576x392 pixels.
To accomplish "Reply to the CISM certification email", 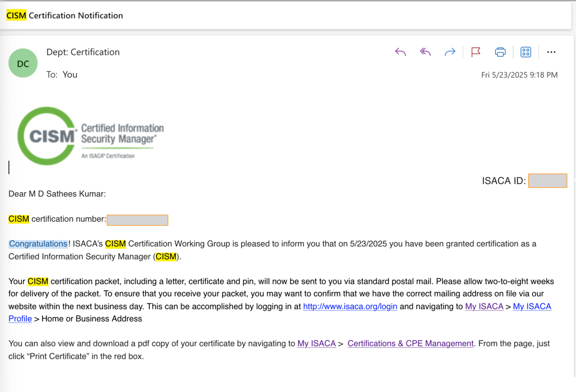I will pyautogui.click(x=400, y=52).
